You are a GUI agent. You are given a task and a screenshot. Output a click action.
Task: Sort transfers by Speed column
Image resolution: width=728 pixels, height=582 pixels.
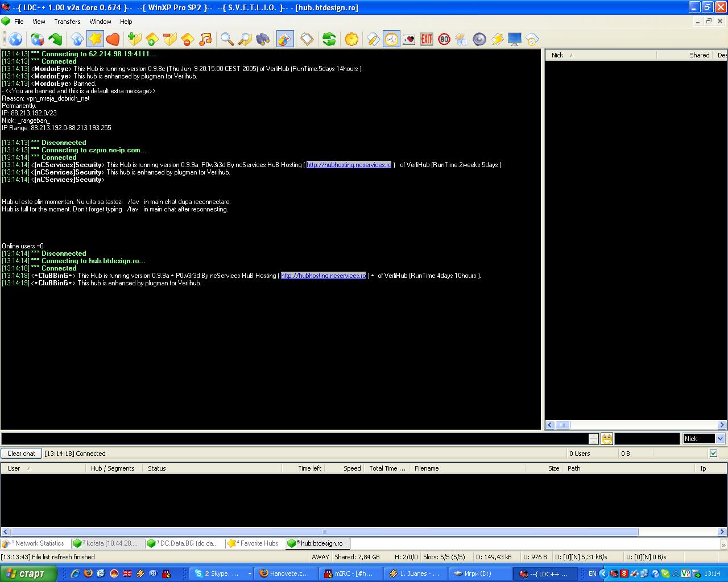pos(345,468)
